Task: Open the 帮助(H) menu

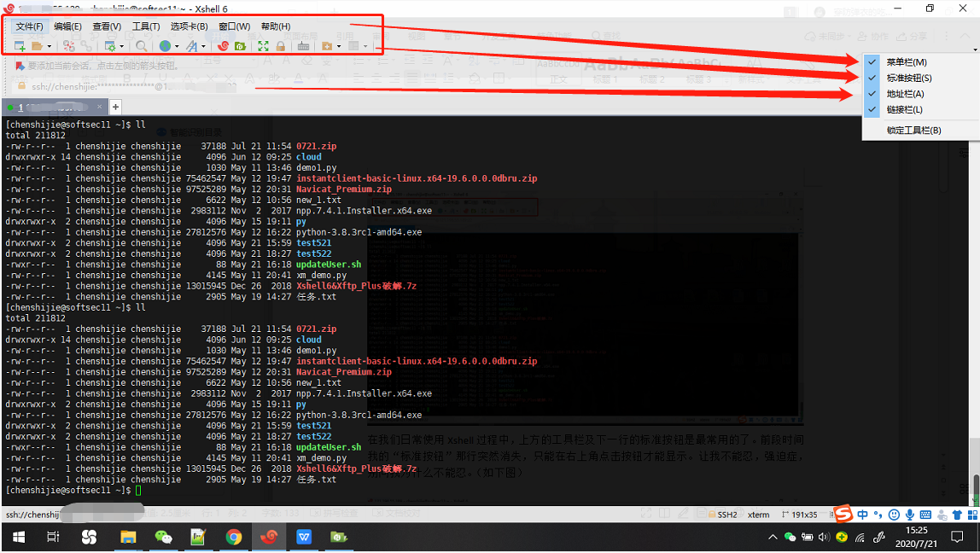Action: click(276, 26)
